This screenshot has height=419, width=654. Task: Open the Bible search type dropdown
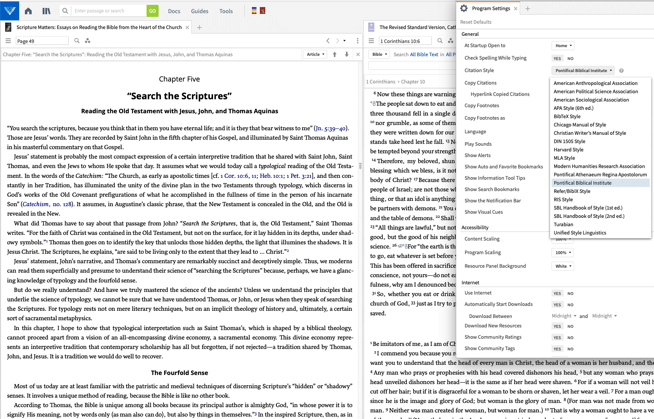[x=380, y=55]
